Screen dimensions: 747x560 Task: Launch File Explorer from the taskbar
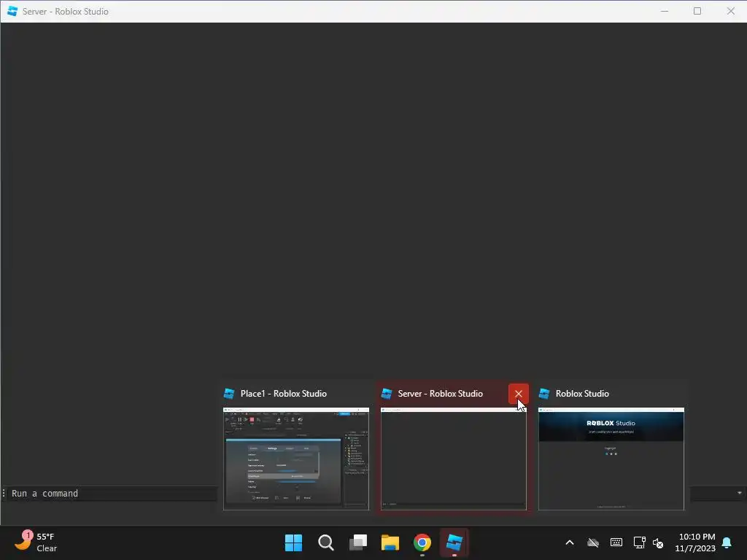390,542
